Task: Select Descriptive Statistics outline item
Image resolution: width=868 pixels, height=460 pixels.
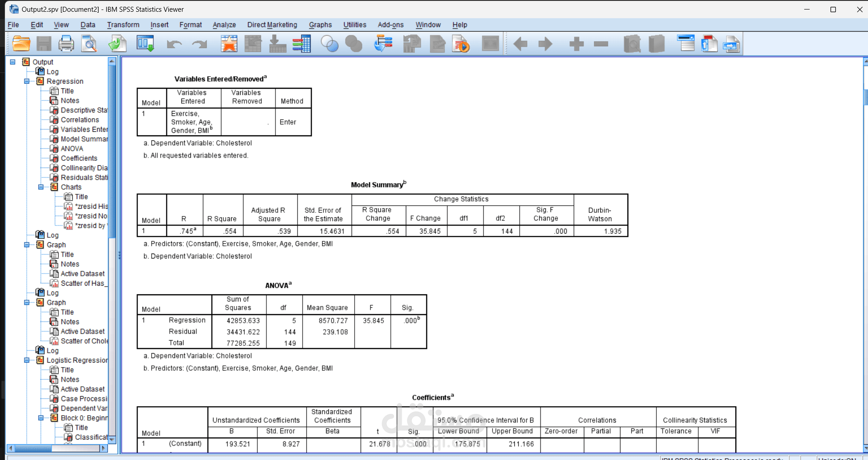Action: [x=84, y=110]
